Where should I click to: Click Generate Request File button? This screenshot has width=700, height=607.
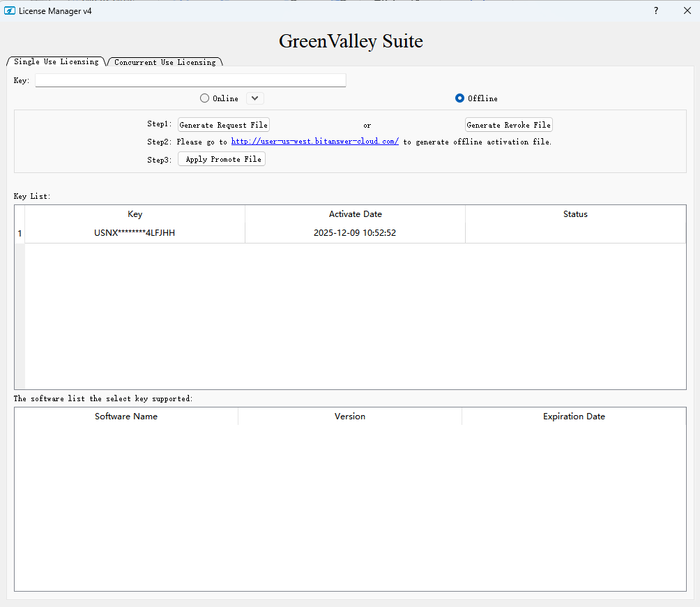(224, 125)
